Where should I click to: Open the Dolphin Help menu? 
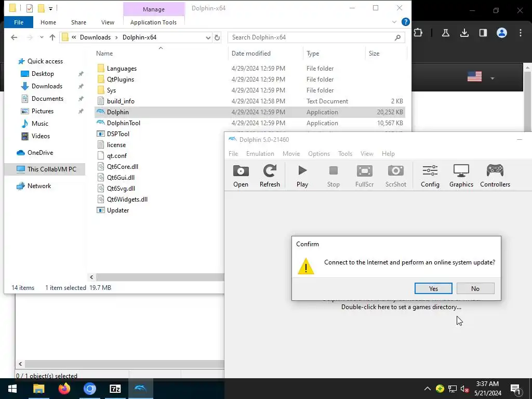[388, 154]
